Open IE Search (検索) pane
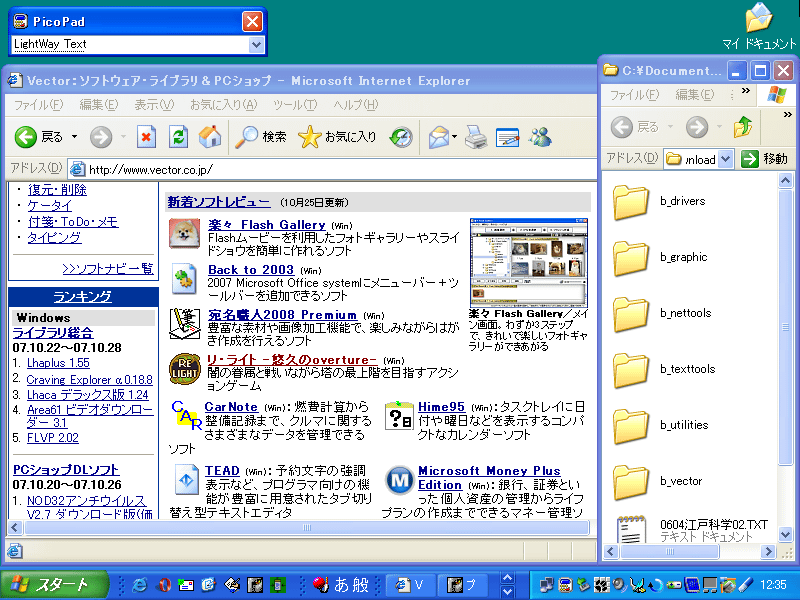 coord(260,137)
